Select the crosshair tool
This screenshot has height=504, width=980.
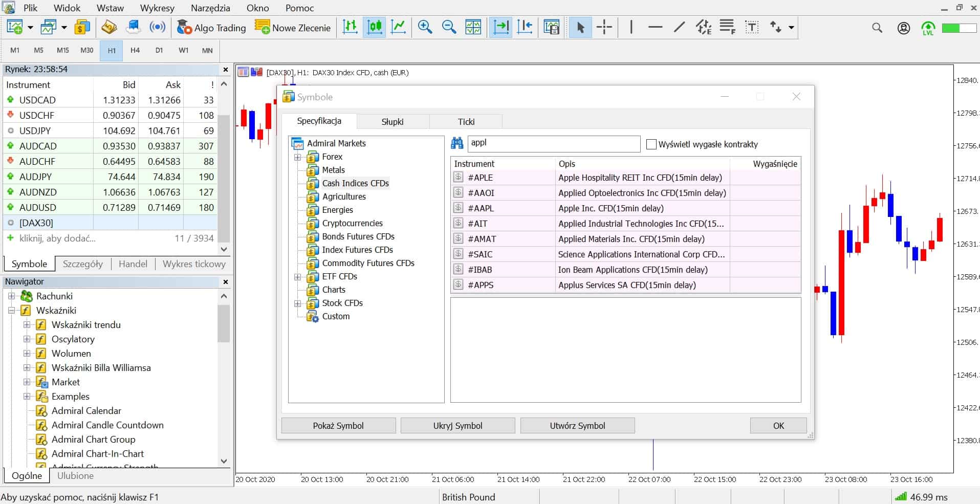[604, 27]
